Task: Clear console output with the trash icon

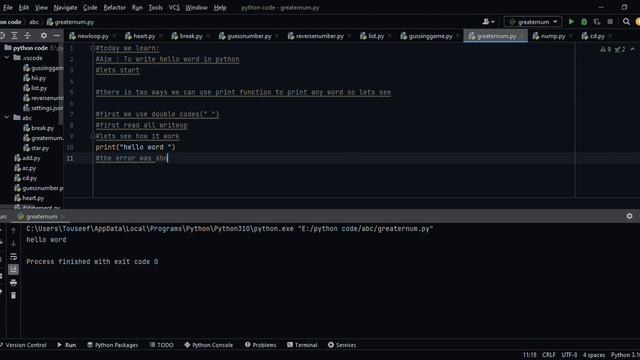Action: pos(13,295)
